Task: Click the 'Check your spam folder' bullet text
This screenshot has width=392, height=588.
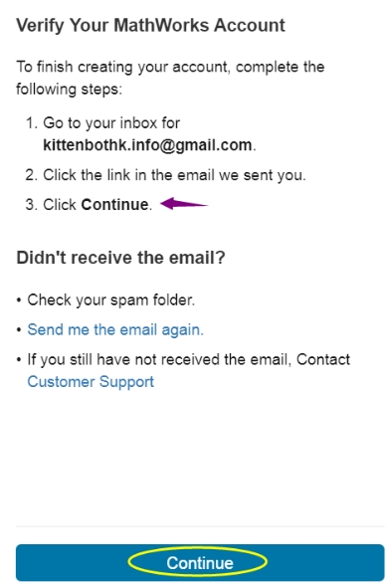Action: [x=111, y=300]
